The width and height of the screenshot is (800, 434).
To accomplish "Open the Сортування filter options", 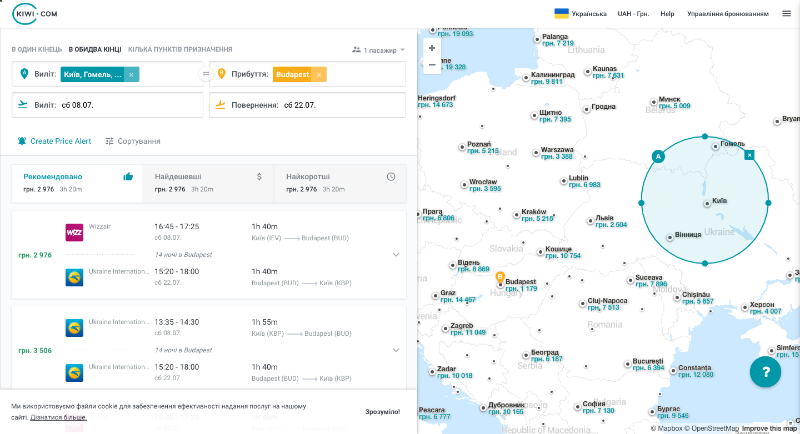I will pyautogui.click(x=132, y=141).
